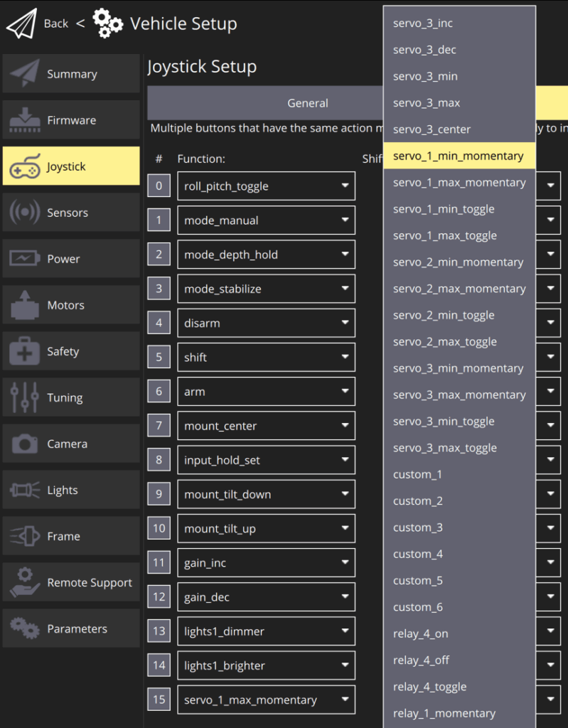568x728 pixels.
Task: Pick servo_2_min_momentary from the list
Action: 459,262
